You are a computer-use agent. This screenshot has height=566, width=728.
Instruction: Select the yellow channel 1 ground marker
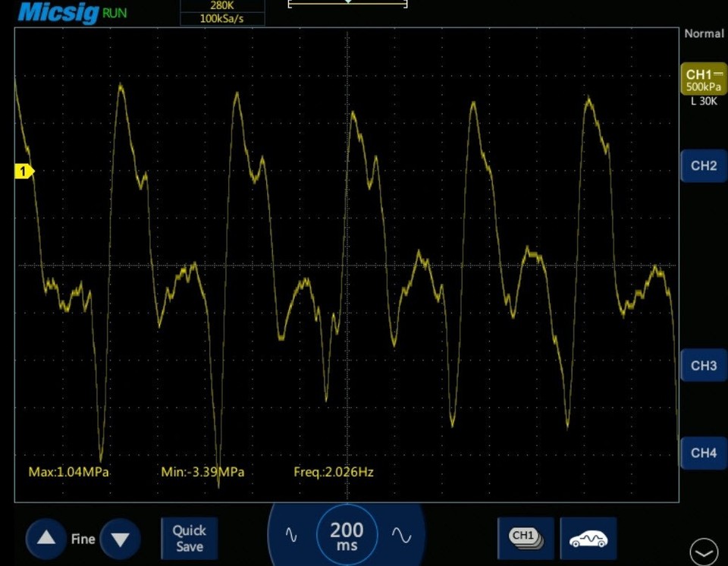point(23,170)
